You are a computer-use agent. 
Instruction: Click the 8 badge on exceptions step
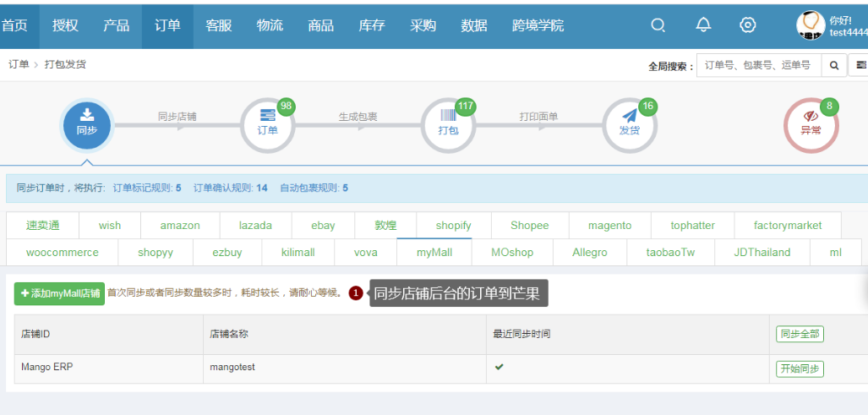pos(829,106)
